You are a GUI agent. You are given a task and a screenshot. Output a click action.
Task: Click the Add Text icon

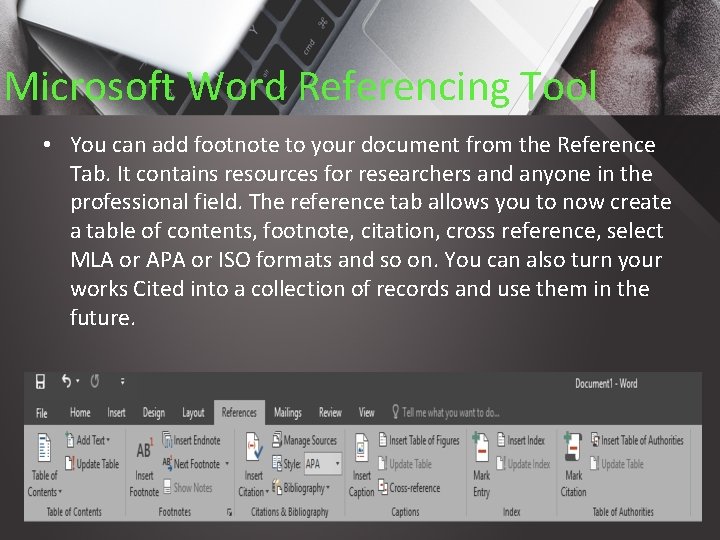coord(70,440)
